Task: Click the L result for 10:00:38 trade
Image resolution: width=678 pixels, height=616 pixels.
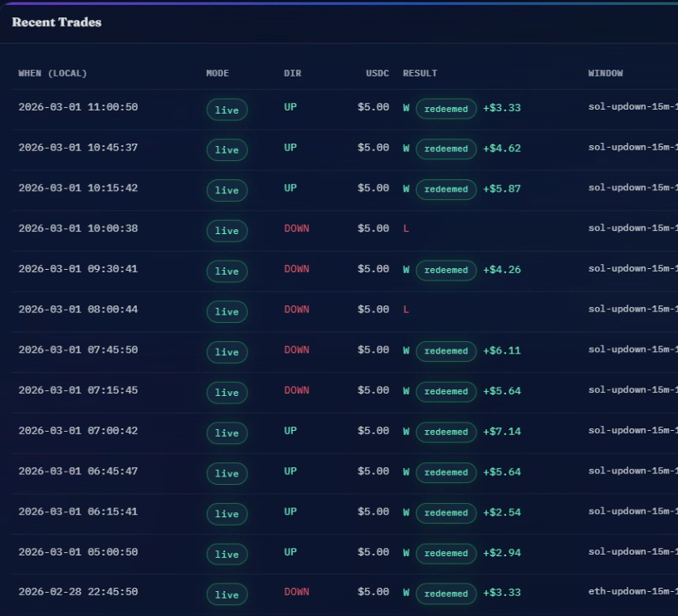Action: point(406,228)
